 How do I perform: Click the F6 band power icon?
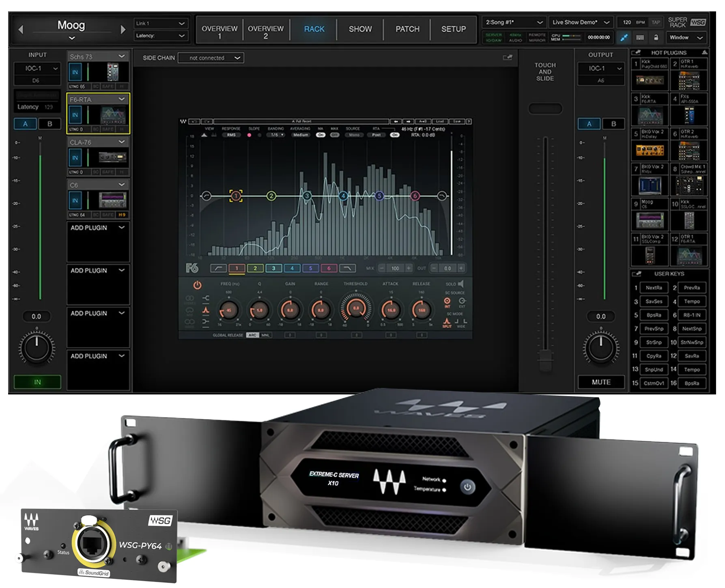pos(197,285)
